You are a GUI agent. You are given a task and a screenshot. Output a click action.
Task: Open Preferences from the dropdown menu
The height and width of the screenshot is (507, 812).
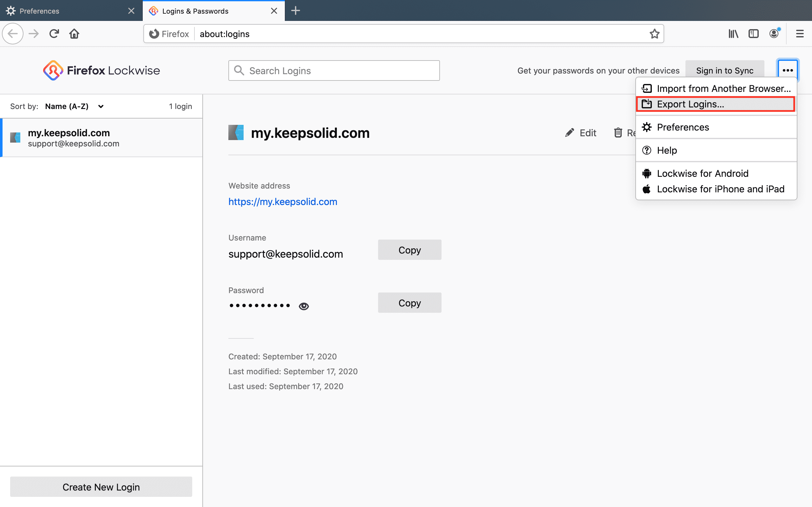point(683,127)
